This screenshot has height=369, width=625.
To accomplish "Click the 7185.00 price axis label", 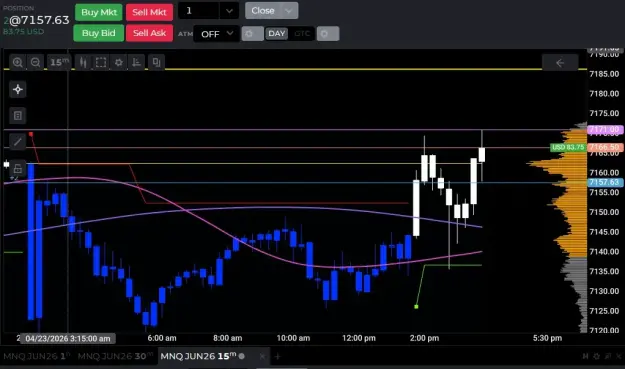I will 604,74.
